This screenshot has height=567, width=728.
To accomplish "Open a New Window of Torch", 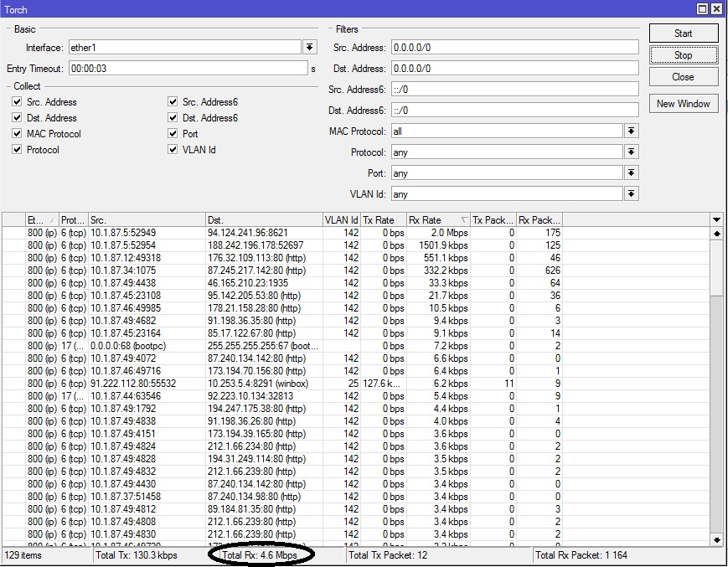I will click(684, 104).
